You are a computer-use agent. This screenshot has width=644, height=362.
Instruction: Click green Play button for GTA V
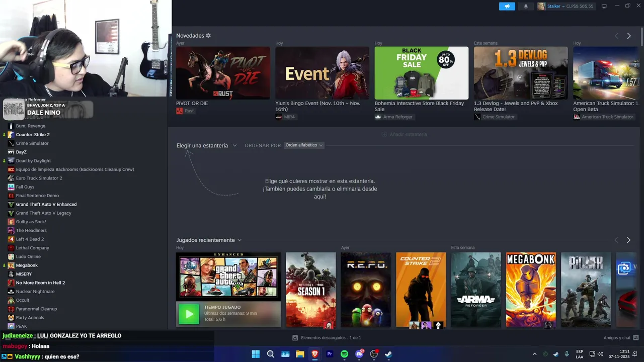(189, 314)
